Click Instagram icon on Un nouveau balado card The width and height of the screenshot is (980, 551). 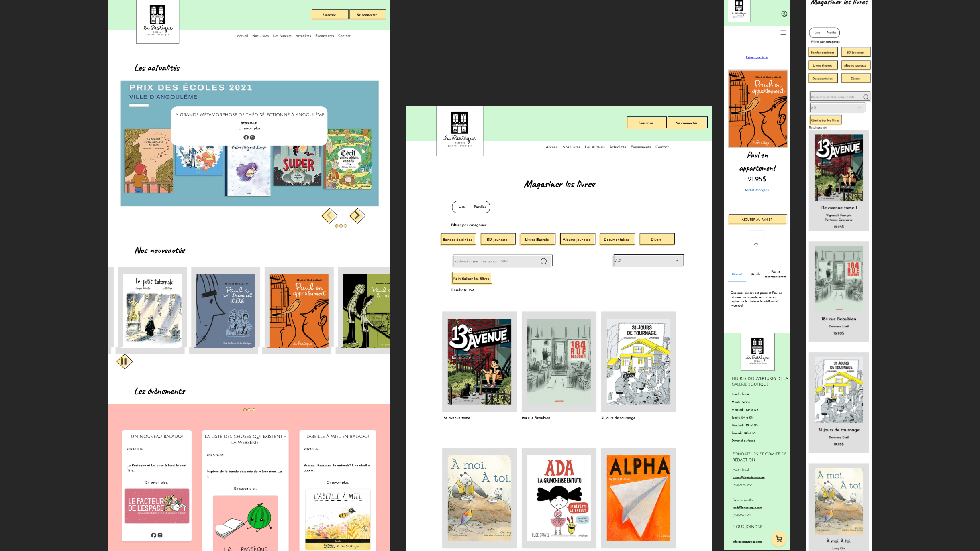click(160, 535)
